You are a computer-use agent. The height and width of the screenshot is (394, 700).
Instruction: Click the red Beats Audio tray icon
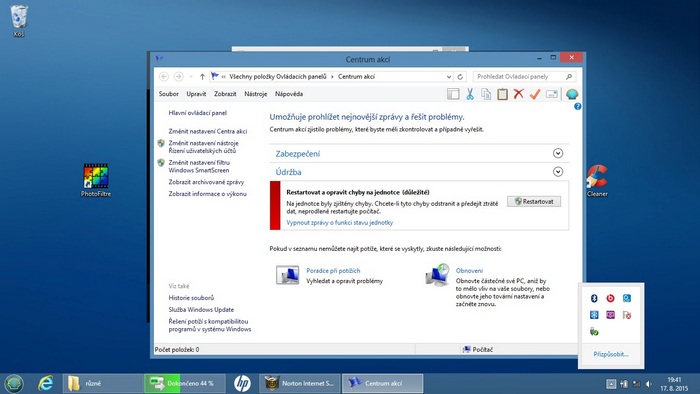tap(610, 298)
